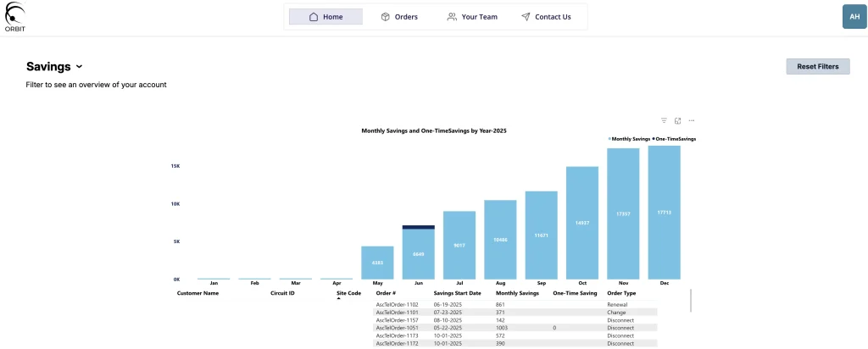Click the dark One-Time Savings segment in Jun
This screenshot has width=868, height=349.
418,227
